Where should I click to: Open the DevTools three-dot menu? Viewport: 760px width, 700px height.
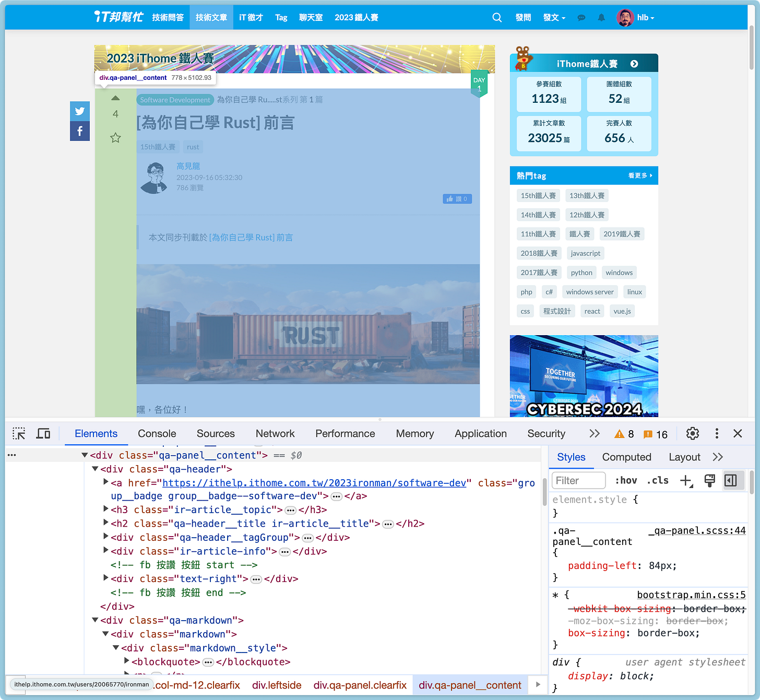tap(717, 433)
